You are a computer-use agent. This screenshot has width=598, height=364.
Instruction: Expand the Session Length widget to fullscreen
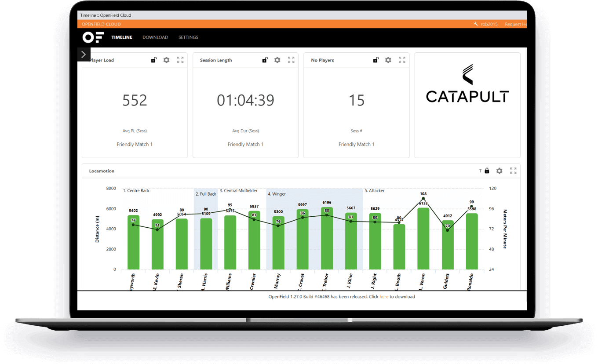pyautogui.click(x=291, y=60)
